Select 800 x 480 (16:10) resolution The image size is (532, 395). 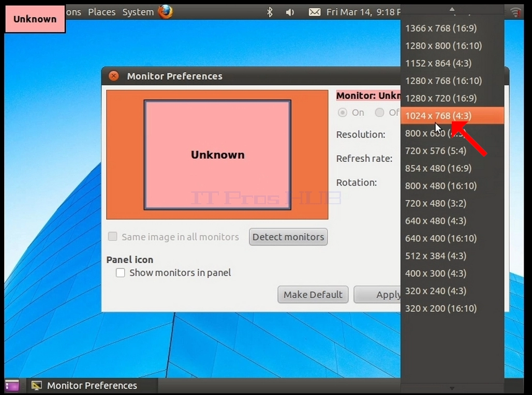coord(452,186)
